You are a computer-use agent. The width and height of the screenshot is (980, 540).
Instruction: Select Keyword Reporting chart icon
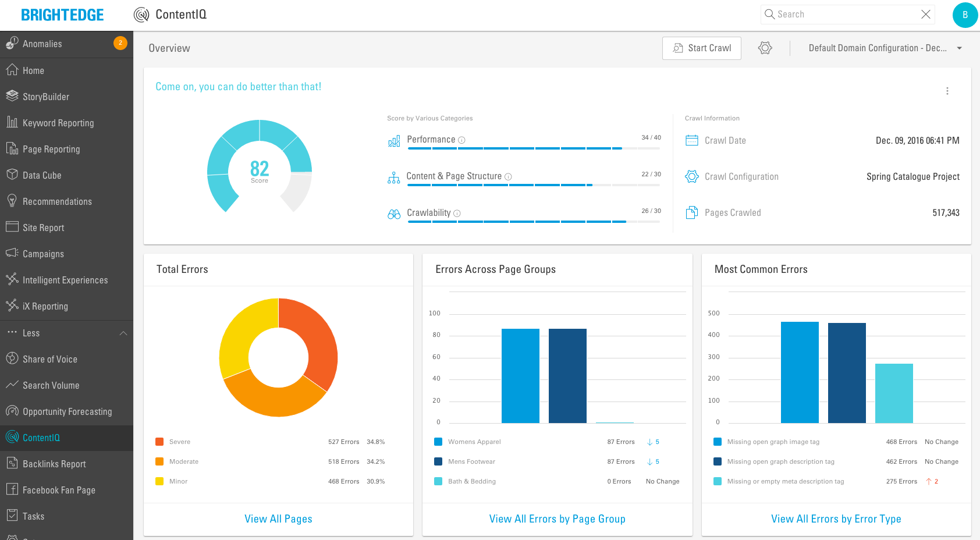12,122
